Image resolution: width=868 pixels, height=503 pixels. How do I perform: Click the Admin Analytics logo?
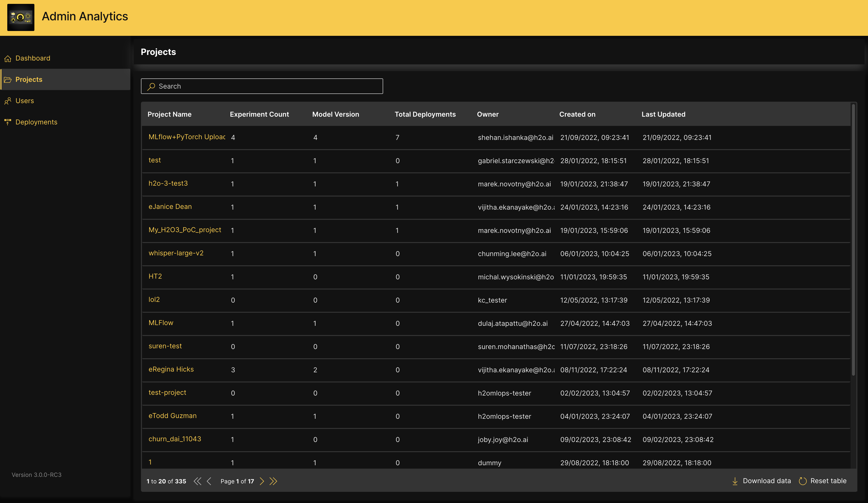pyautogui.click(x=21, y=17)
